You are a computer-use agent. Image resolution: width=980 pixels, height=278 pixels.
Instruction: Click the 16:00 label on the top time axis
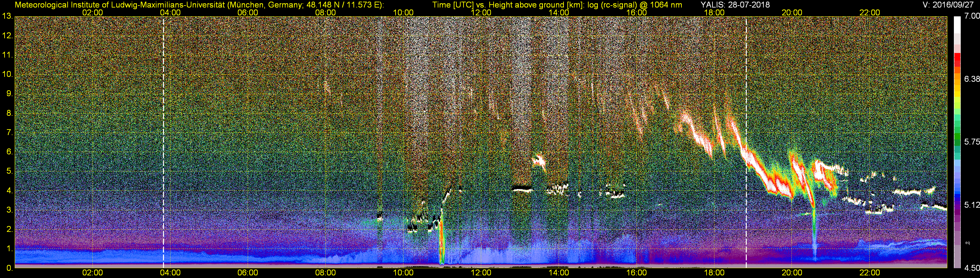636,12
